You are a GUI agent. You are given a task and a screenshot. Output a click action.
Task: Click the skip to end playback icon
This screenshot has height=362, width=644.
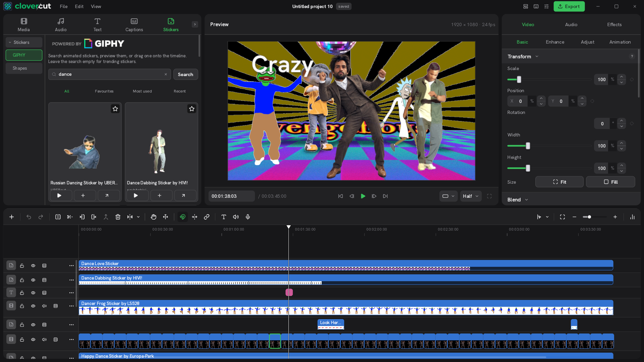[x=385, y=196]
